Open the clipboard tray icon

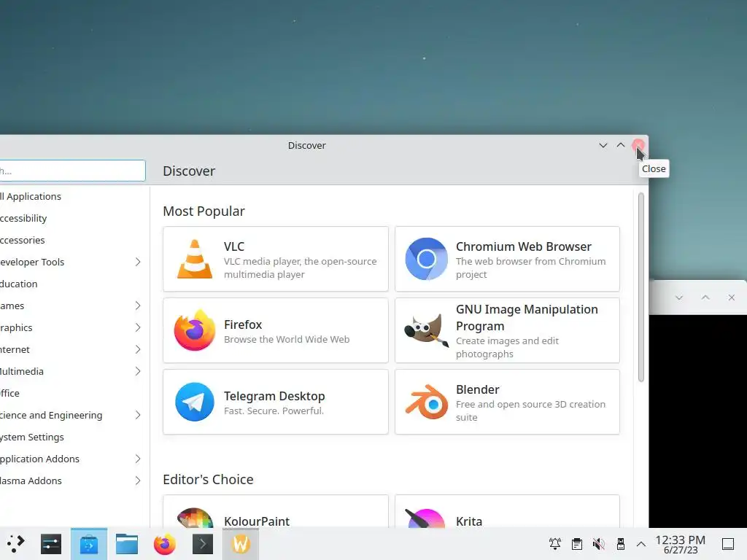pyautogui.click(x=577, y=544)
